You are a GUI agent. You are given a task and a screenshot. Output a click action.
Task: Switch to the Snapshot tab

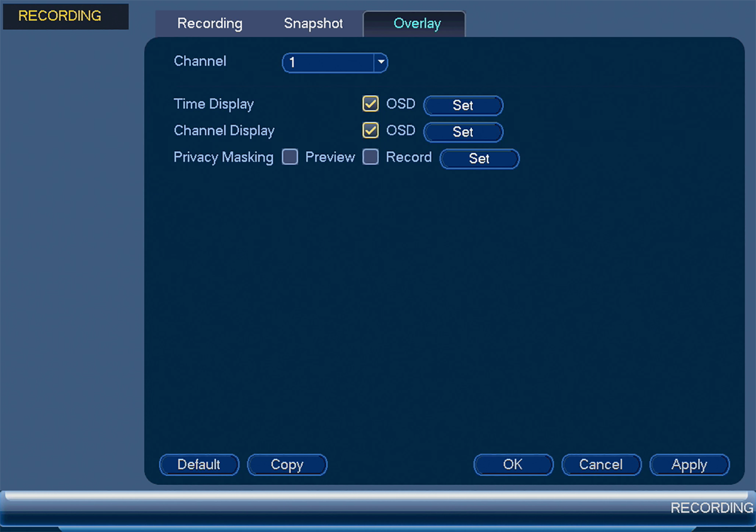click(x=313, y=24)
